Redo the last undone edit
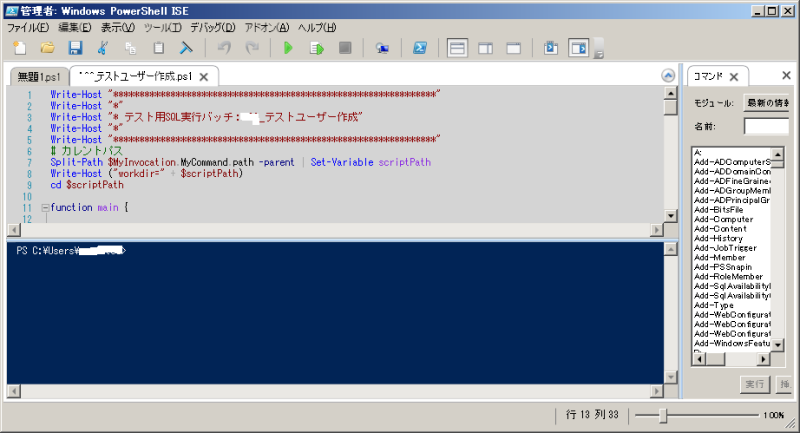 coord(252,48)
